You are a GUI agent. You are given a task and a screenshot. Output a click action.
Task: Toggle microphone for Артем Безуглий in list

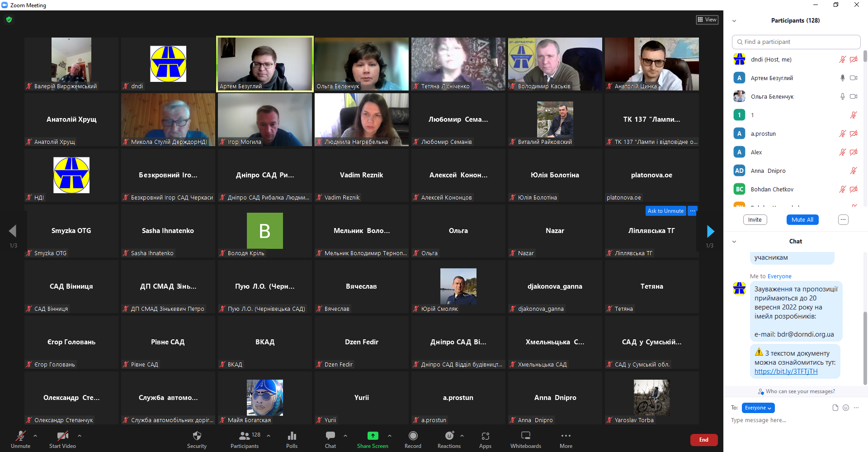(842, 78)
